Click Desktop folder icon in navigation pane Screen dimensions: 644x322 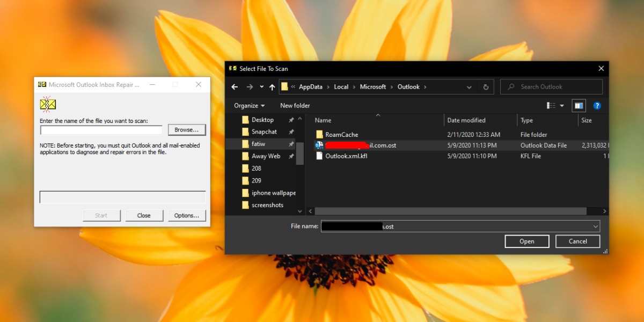coord(245,120)
